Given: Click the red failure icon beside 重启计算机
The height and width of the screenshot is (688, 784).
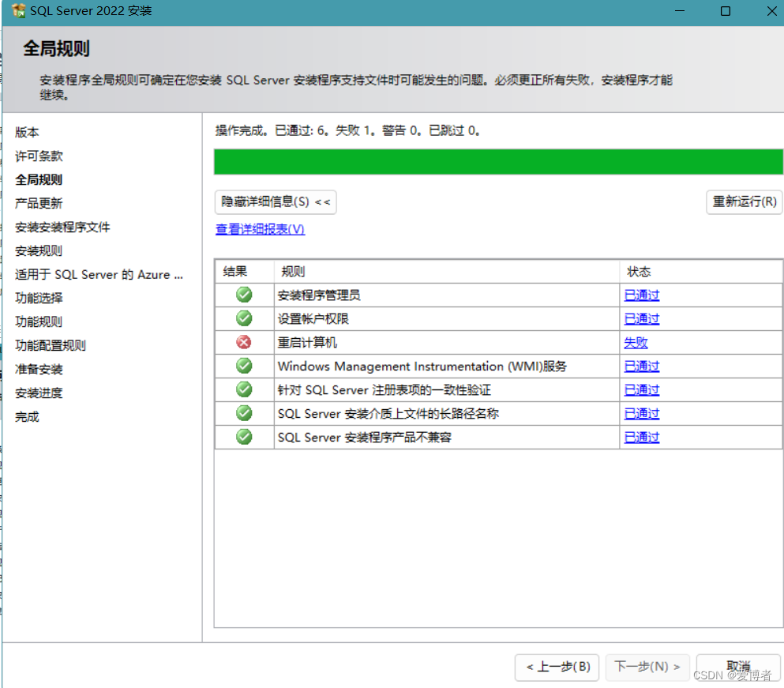Looking at the screenshot, I should tap(244, 342).
